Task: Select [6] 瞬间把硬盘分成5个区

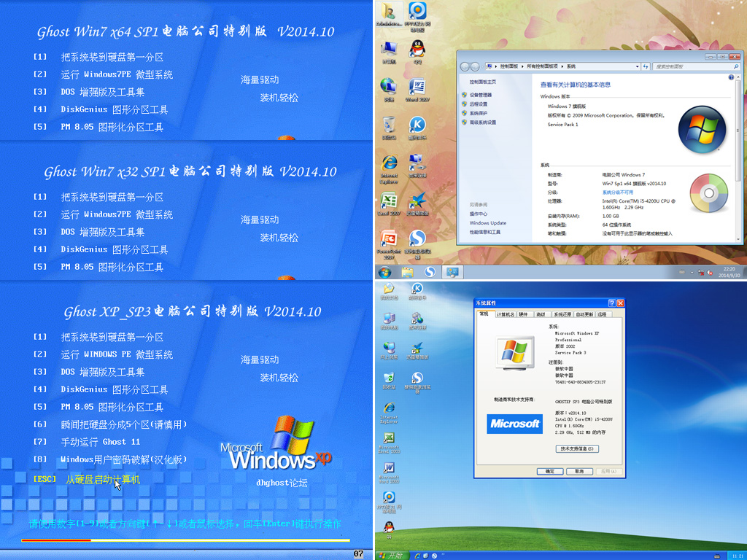Action: tap(110, 424)
